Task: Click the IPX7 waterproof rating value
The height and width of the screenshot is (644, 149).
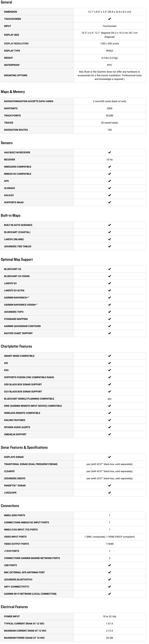Action: coord(109,65)
